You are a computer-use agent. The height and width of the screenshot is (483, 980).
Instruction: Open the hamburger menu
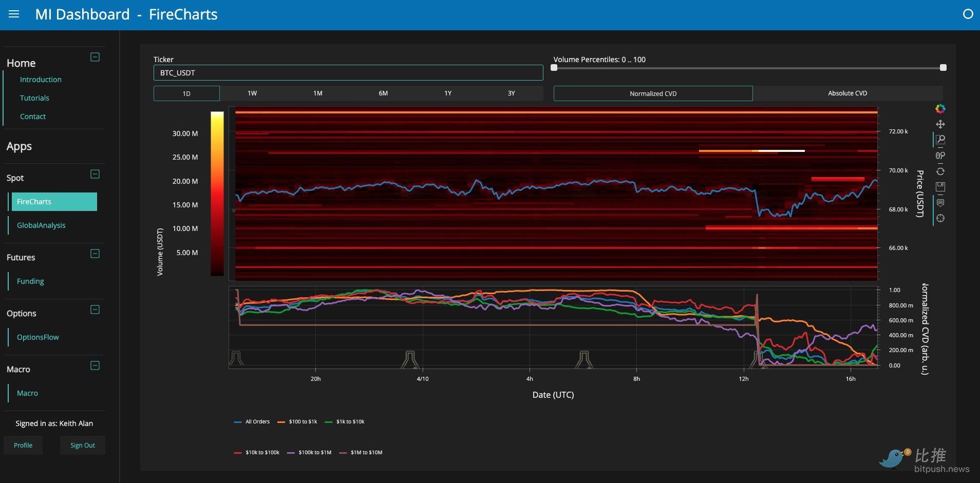pos(14,14)
